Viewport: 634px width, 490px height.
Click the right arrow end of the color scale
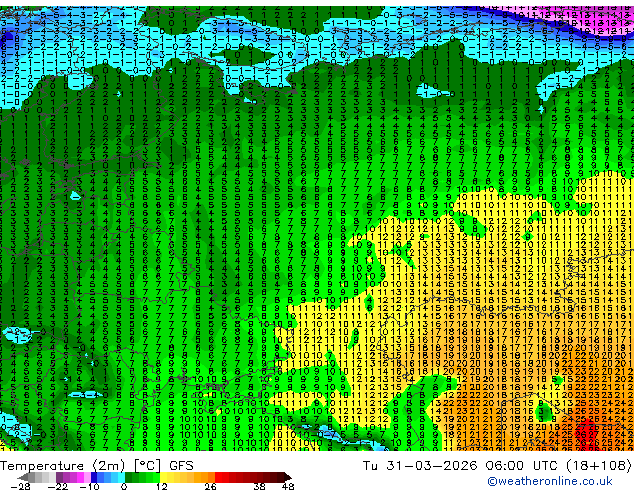(287, 477)
